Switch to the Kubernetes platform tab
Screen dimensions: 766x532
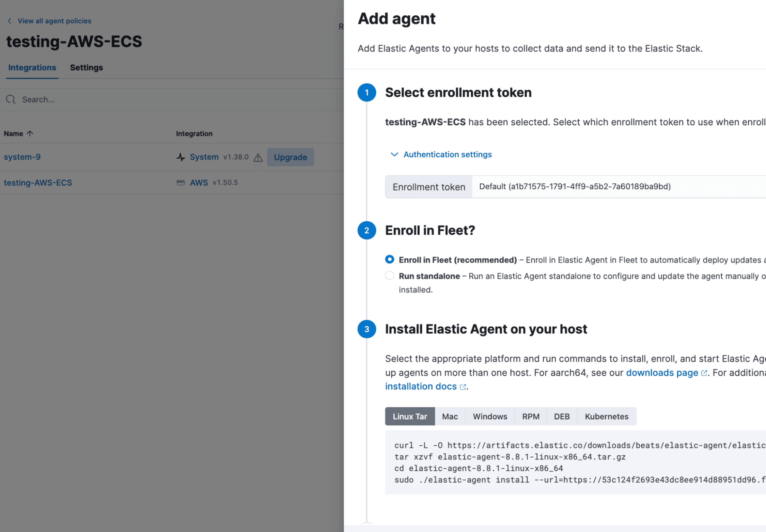[x=607, y=416]
